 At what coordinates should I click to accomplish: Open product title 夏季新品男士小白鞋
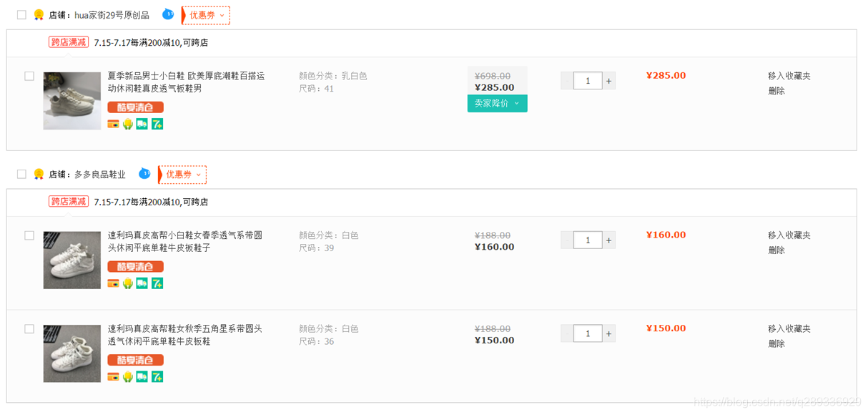click(x=187, y=82)
